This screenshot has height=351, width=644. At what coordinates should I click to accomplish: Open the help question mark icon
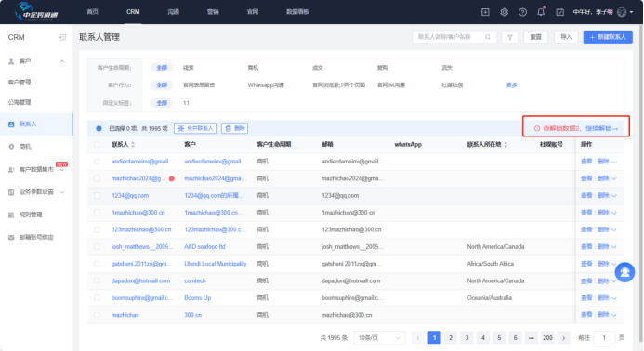click(x=522, y=12)
